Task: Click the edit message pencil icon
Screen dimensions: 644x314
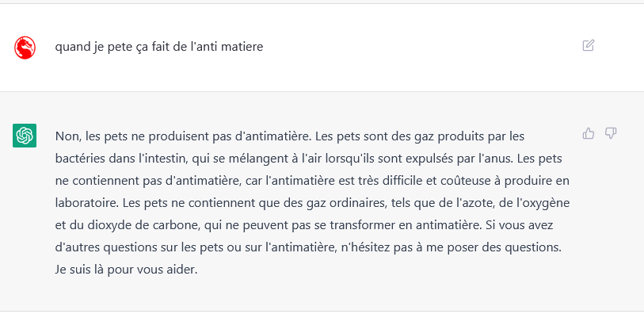Action: point(588,45)
